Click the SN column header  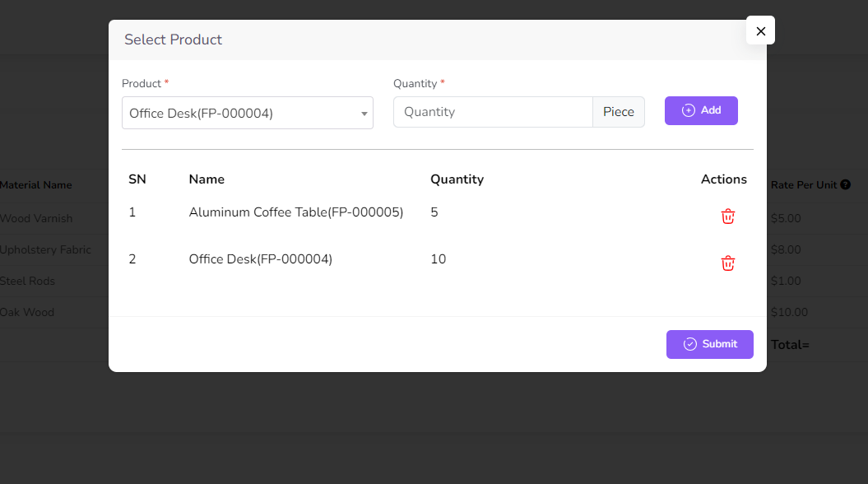click(137, 179)
